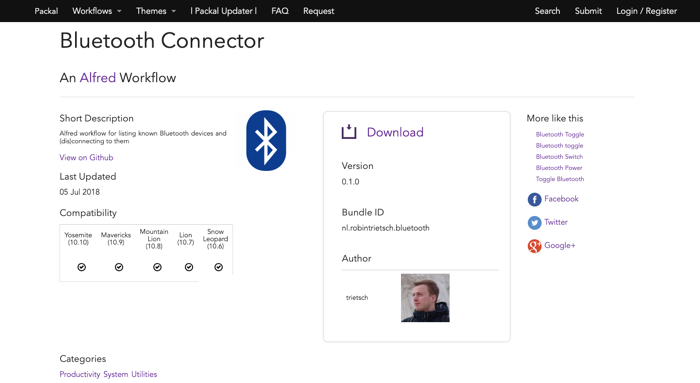
Task: Open the Utilities category
Action: tap(144, 375)
